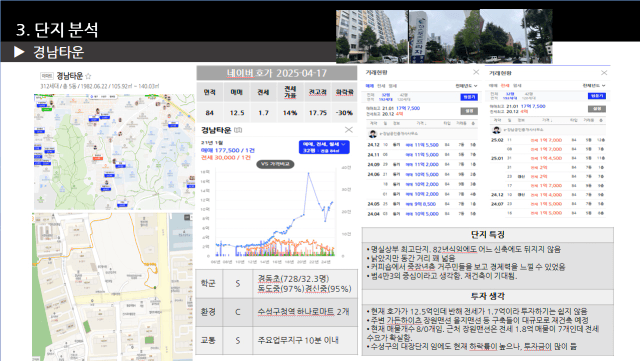Click the icon beside the 경남타운 chart title
The height and width of the screenshot is (361, 640).
pos(238,130)
